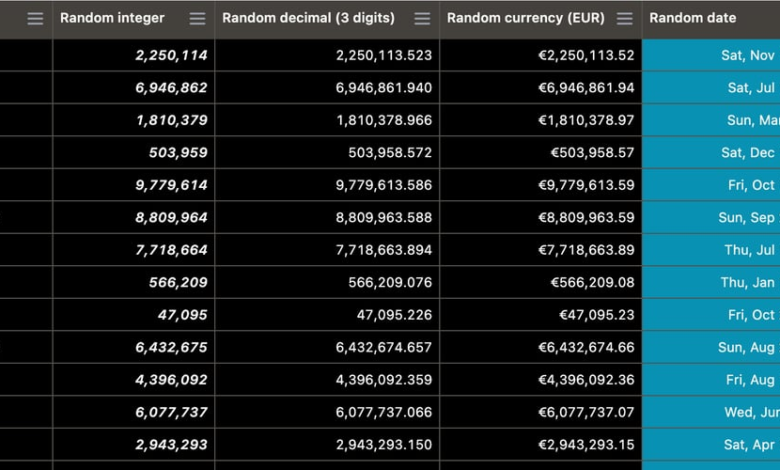Sort by the Random integer header
780x470 pixels.
point(112,18)
